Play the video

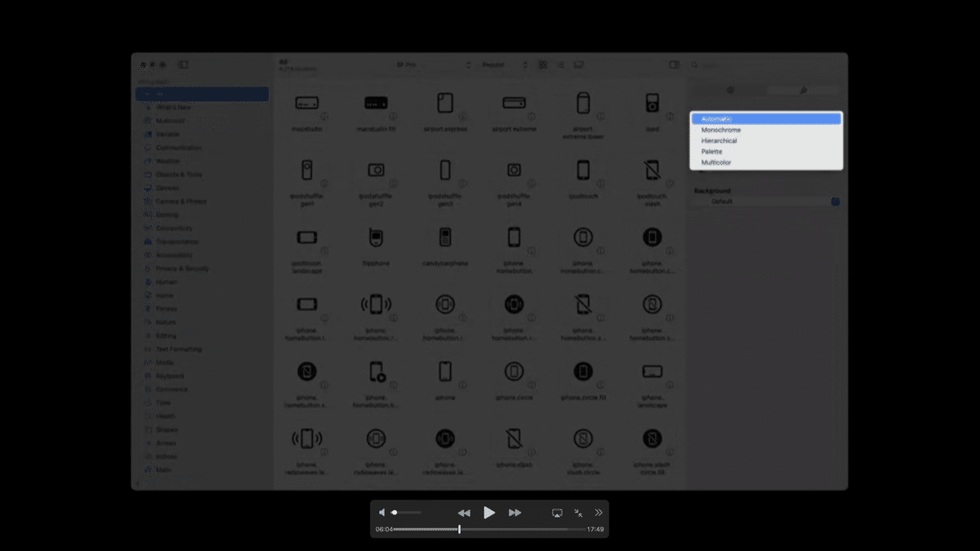pos(489,513)
